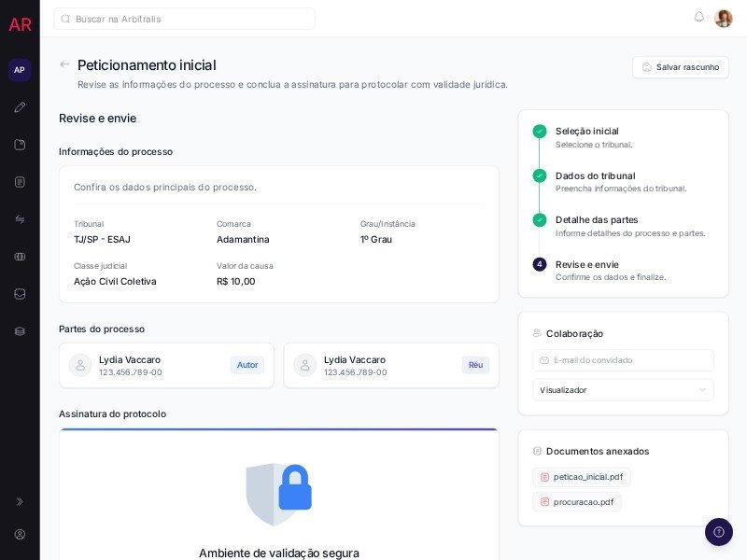Image resolution: width=747 pixels, height=560 pixels.
Task: Open the notifications bell
Action: [x=698, y=18]
